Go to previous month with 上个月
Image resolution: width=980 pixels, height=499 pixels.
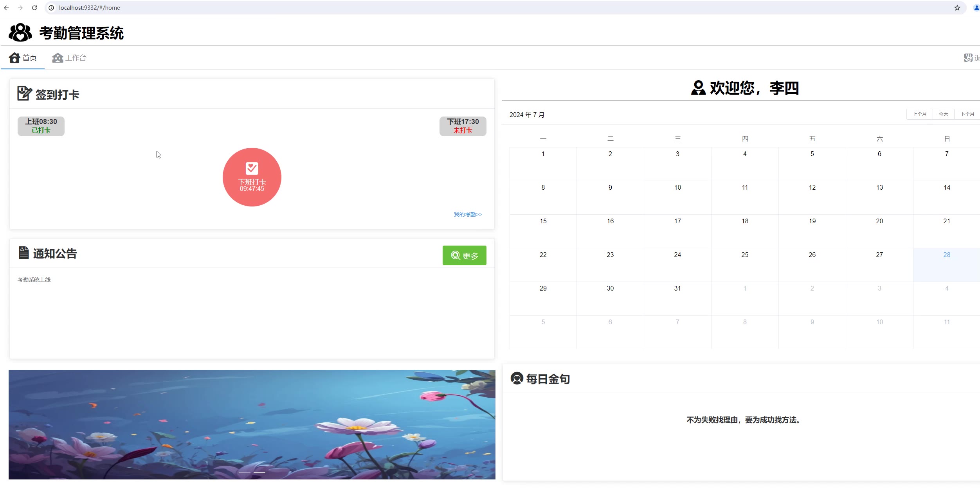click(x=919, y=114)
